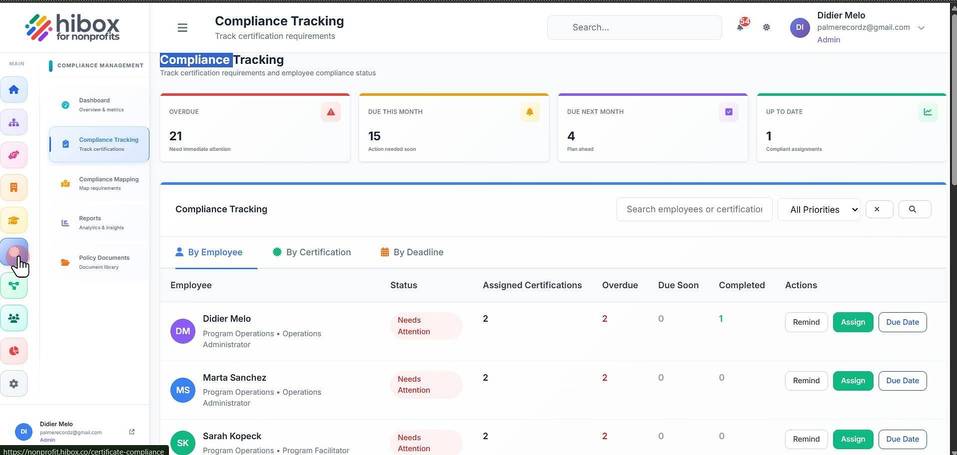Clear filters with the X button
This screenshot has width=957, height=455.
coord(879,209)
